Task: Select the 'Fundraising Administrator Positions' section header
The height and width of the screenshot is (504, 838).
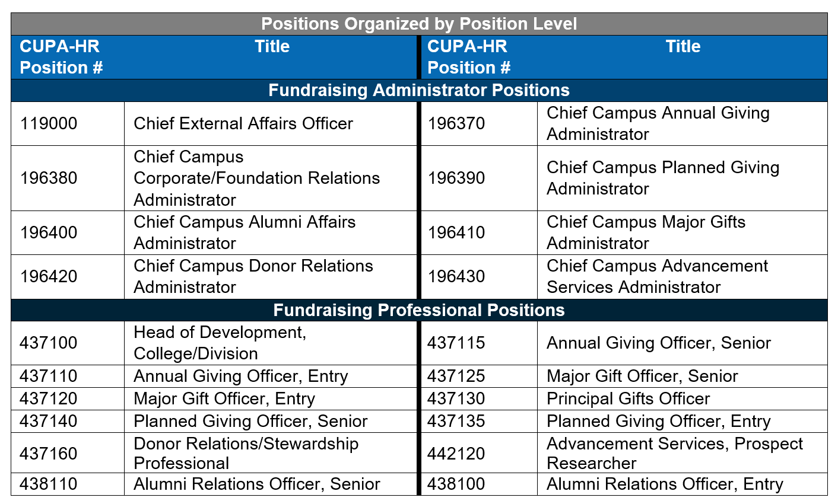Action: pos(419,90)
